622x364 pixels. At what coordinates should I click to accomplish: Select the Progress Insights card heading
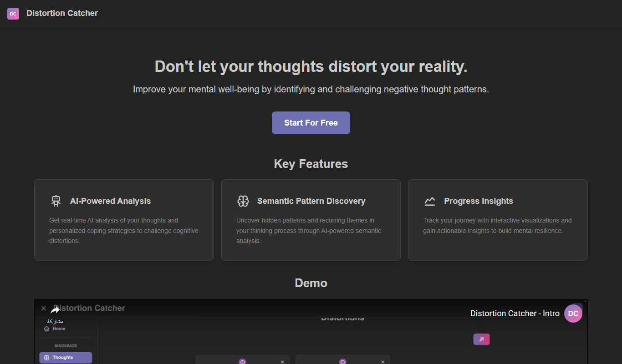coord(479,201)
